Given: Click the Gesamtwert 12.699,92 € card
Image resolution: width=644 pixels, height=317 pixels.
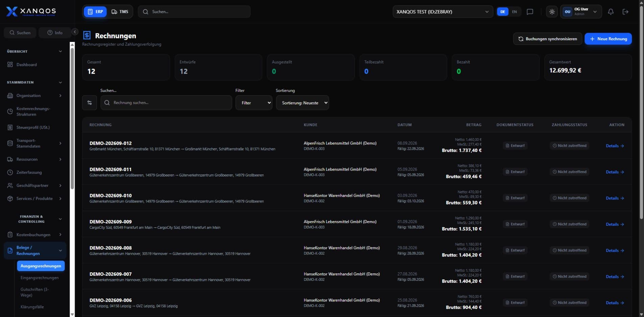Looking at the screenshot, I should point(588,67).
